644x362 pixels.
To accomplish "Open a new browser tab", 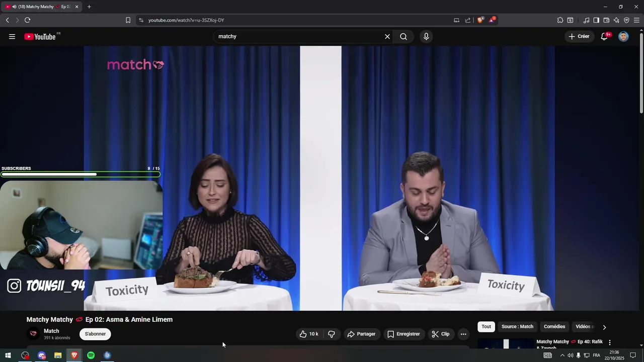I will coord(89,7).
